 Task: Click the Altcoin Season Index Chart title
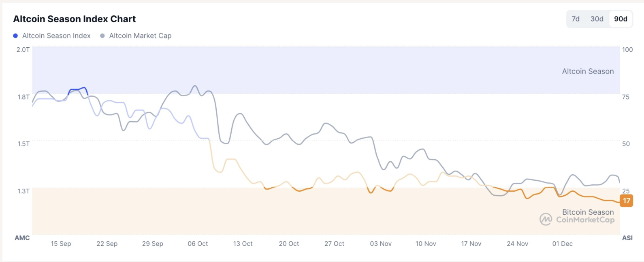pyautogui.click(x=75, y=19)
